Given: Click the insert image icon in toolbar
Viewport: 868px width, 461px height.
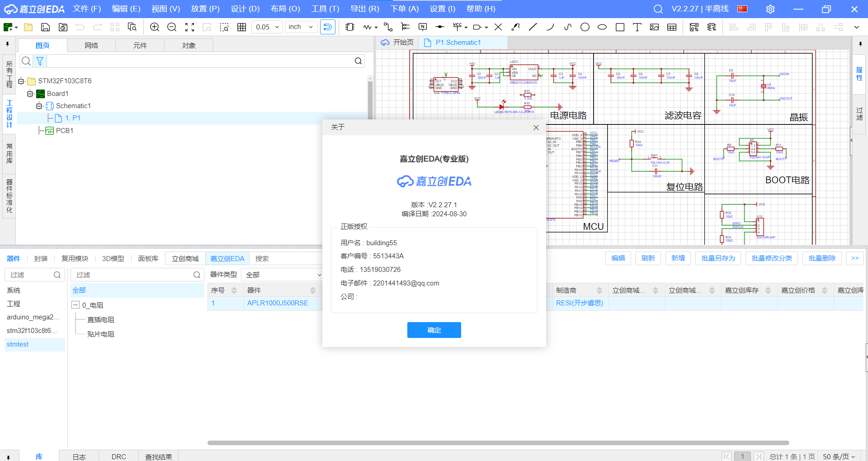Looking at the screenshot, I should (x=654, y=27).
